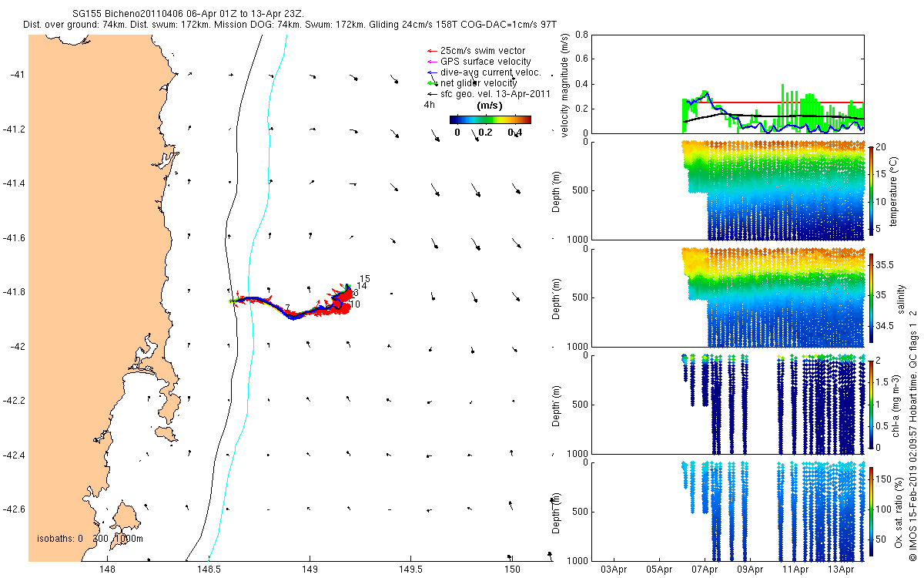Select the 'dive-avg current veloc.' legend label
Screen dimensions: 924x578
[490, 72]
